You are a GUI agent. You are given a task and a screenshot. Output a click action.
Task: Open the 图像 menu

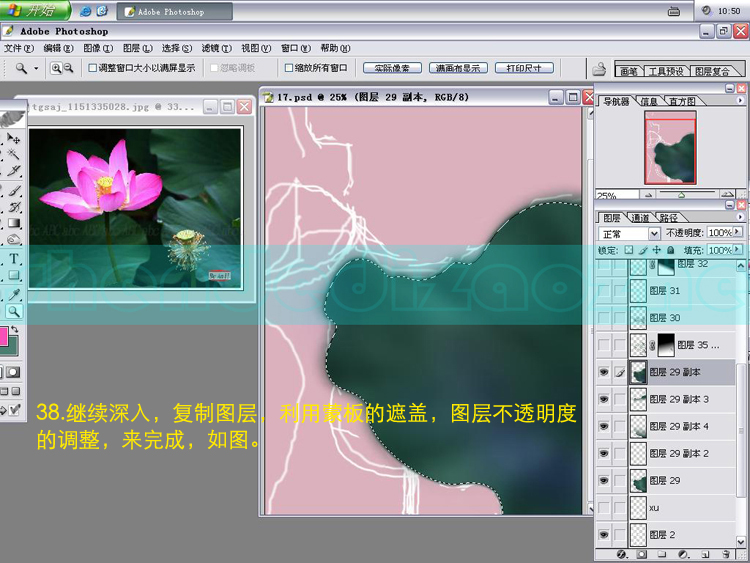(x=98, y=48)
